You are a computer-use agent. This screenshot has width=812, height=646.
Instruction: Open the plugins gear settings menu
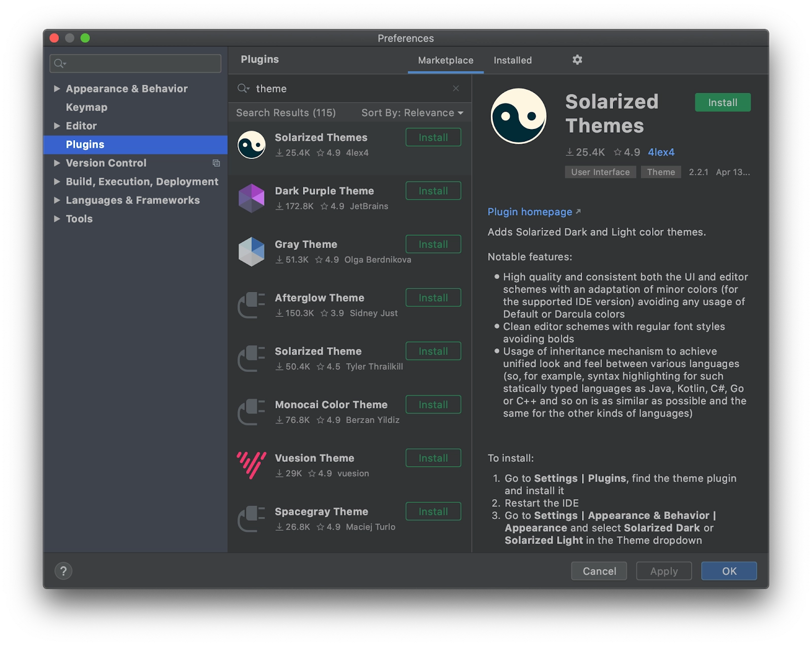[x=577, y=60]
